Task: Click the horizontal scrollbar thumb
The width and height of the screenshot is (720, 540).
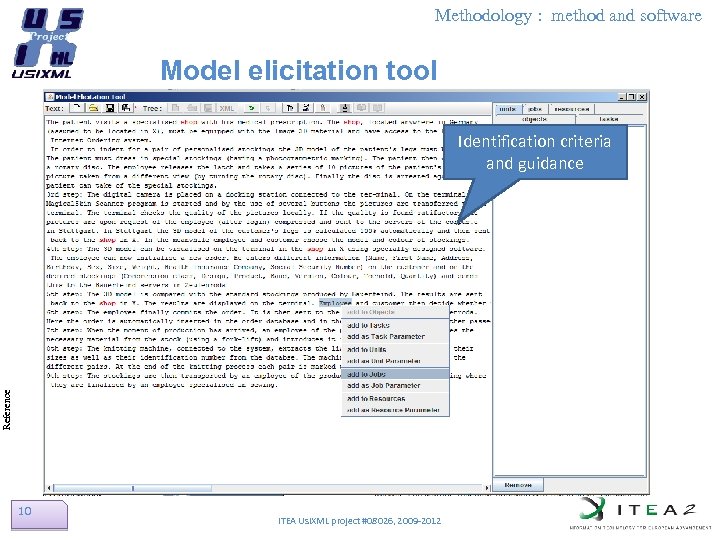Action: pyautogui.click(x=133, y=488)
